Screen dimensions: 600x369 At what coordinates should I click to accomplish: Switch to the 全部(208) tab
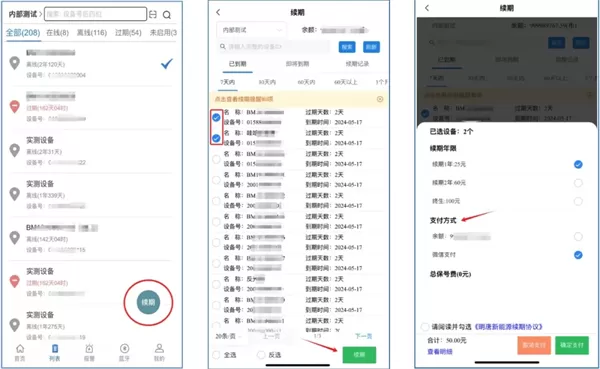tap(23, 33)
